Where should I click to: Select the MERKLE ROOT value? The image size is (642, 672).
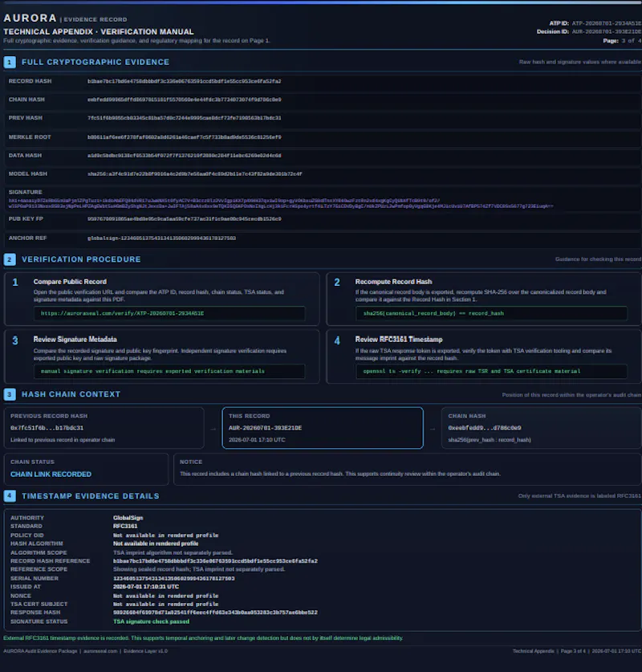click(x=184, y=137)
